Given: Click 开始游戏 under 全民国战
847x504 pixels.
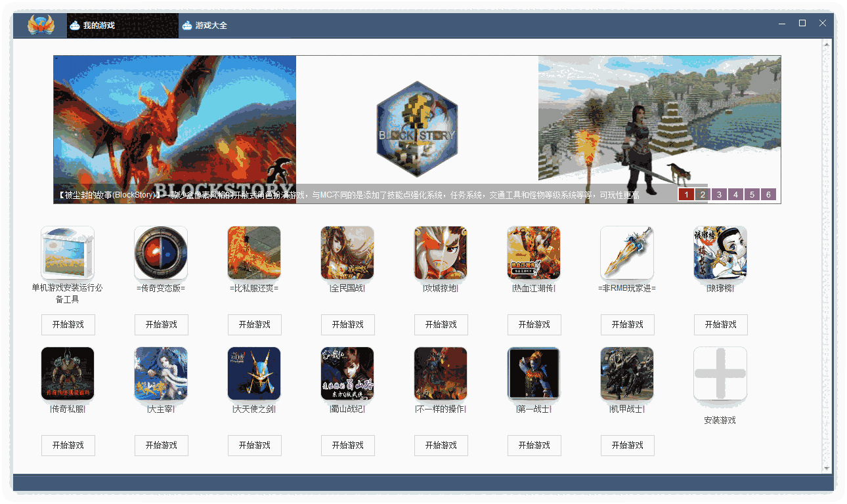Looking at the screenshot, I should 348,325.
